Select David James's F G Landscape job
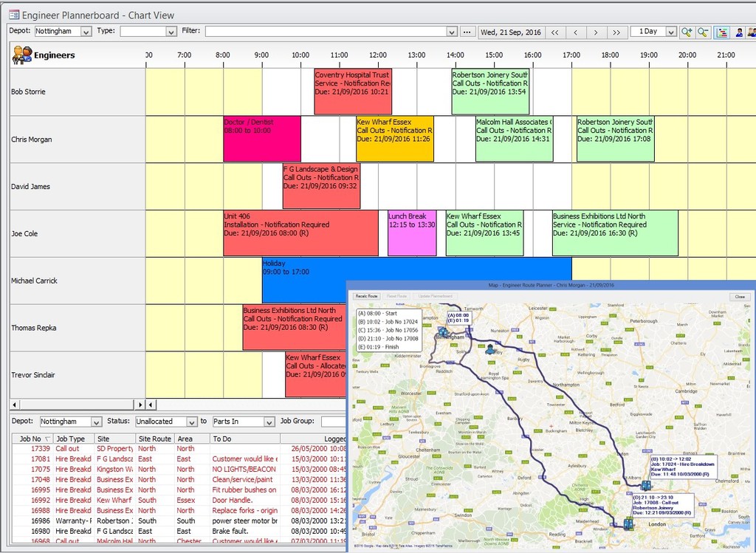This screenshot has height=553, width=756. coord(322,186)
